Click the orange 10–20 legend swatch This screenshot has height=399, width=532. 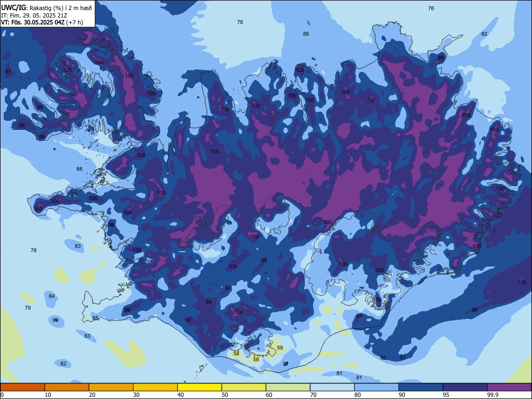67,387
